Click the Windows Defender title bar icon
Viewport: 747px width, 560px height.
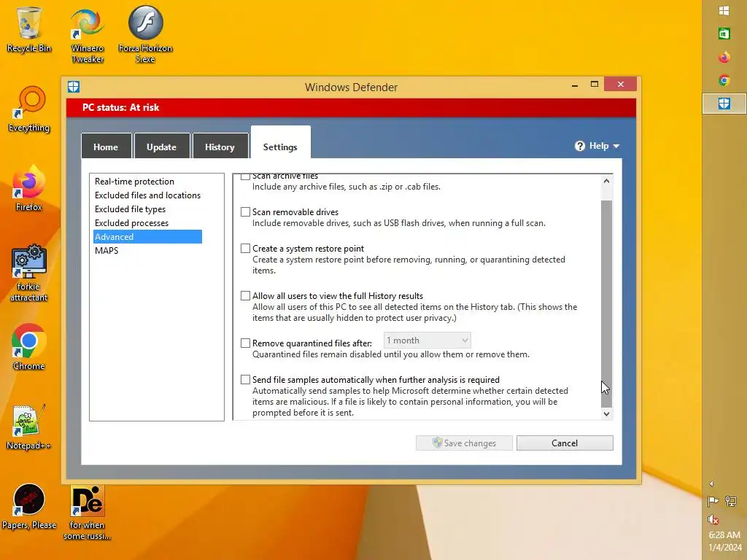[x=74, y=87]
